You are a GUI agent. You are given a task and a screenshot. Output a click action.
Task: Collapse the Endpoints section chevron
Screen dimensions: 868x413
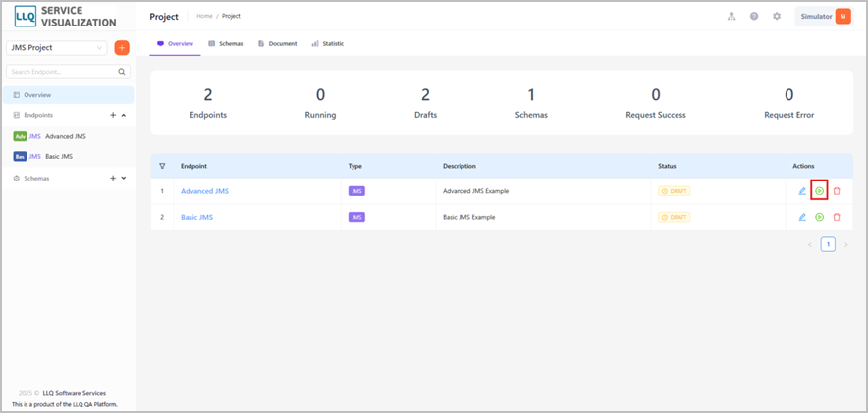pyautogui.click(x=124, y=115)
